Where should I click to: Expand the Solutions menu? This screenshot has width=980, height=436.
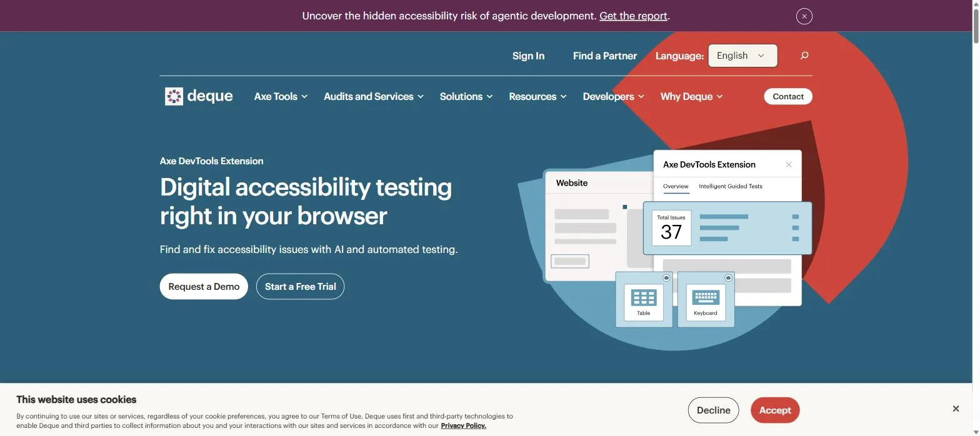pyautogui.click(x=466, y=96)
